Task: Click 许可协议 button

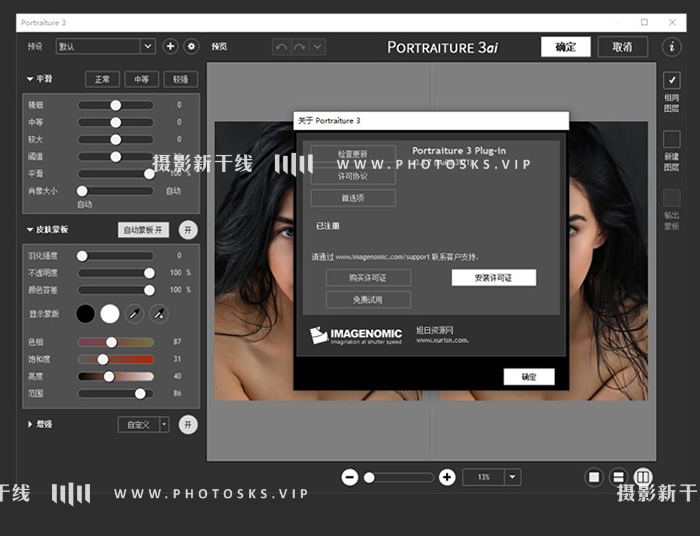Action: (353, 176)
